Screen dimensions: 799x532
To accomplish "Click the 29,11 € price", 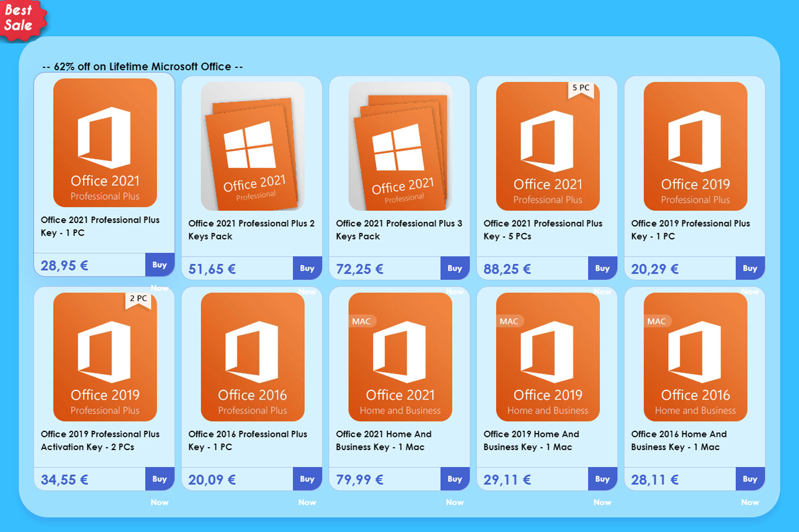I will (x=507, y=480).
